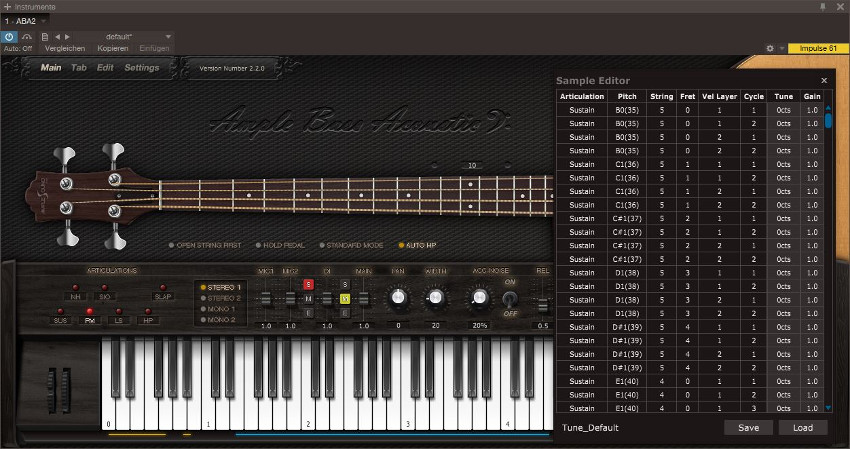Close the Sample Editor panel
850x449 pixels.
point(824,80)
